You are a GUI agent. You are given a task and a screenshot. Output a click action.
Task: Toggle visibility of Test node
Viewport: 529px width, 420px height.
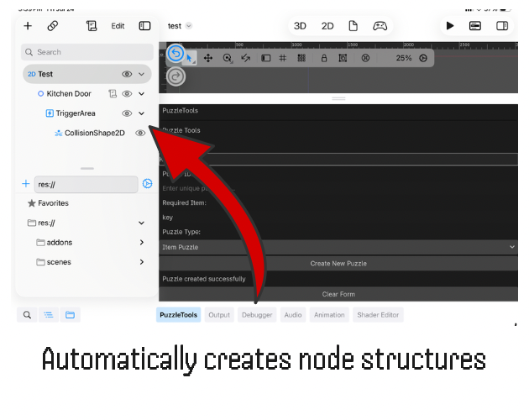click(x=127, y=74)
